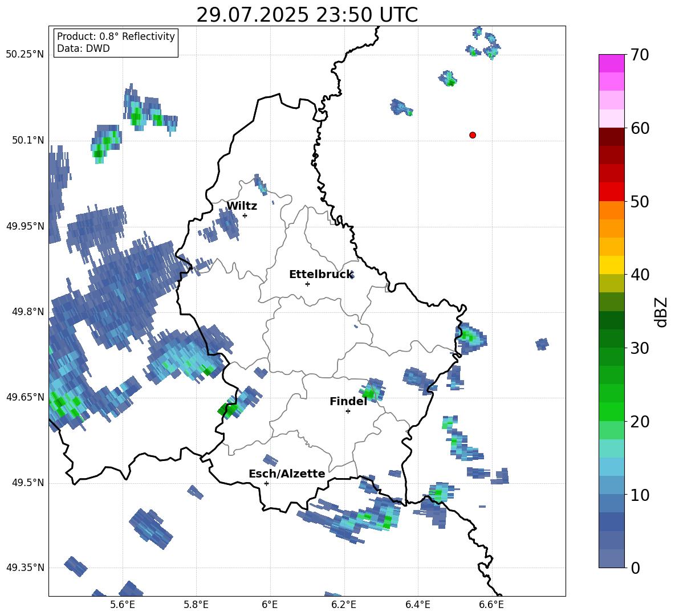Click the 49.35°N latitude label
The image size is (675, 616).
click(25, 568)
